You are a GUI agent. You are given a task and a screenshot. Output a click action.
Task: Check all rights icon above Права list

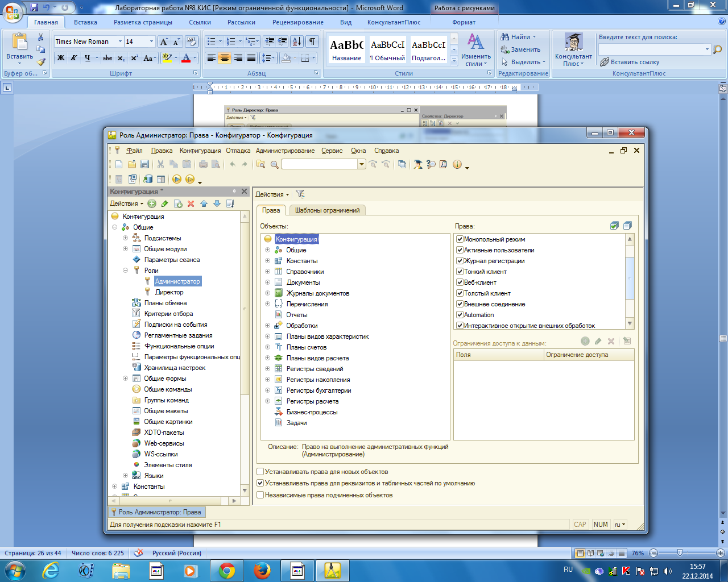pyautogui.click(x=614, y=226)
